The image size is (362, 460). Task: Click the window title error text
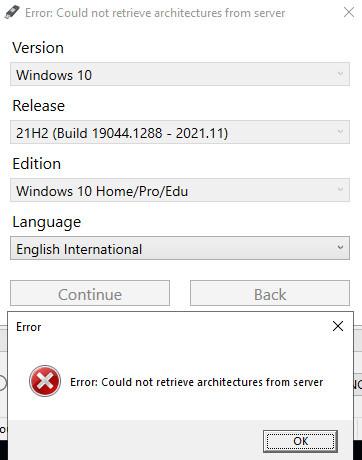(155, 13)
